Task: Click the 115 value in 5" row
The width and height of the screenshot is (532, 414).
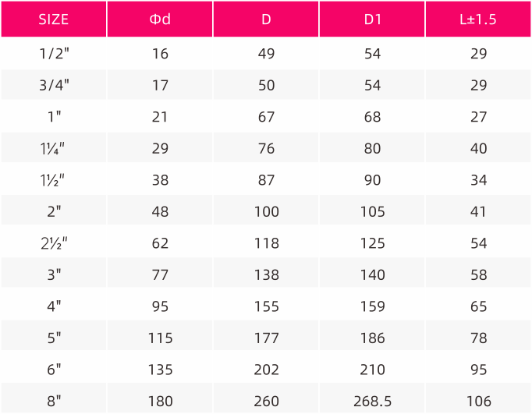Action: click(160, 338)
